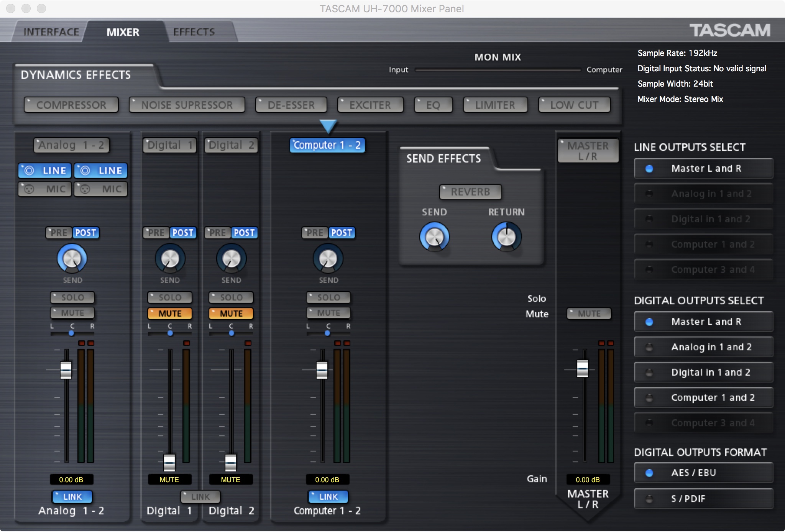
Task: Set Computer 1 and 2 as digital output
Action: click(x=703, y=397)
